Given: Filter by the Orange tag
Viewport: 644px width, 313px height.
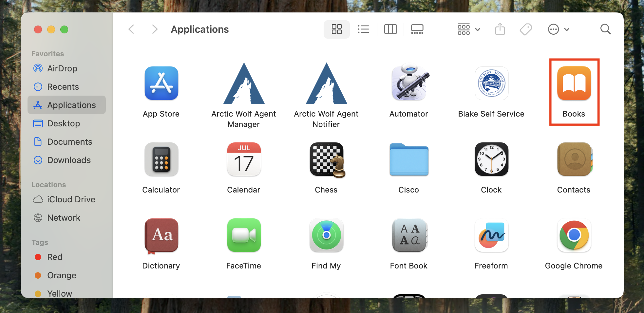Looking at the screenshot, I should pos(66,275).
